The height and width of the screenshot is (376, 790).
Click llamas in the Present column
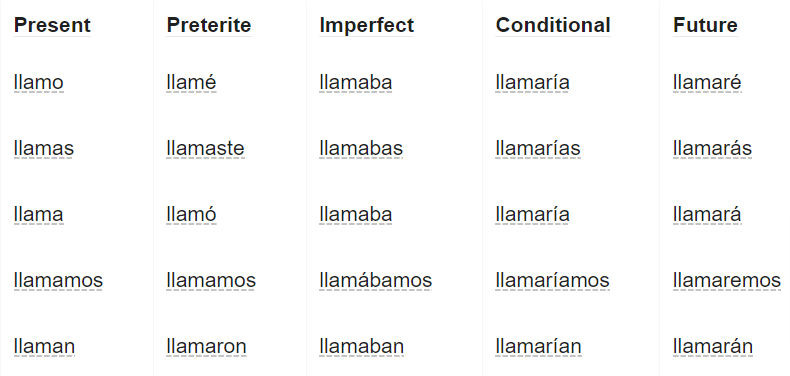tap(44, 149)
